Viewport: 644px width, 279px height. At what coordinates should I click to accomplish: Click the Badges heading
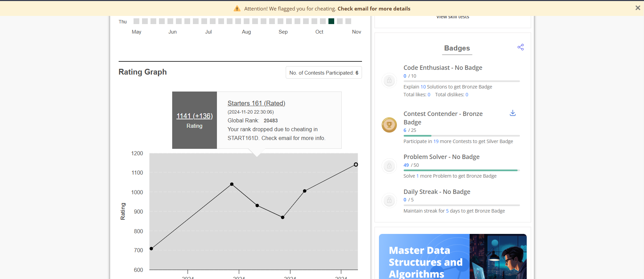pyautogui.click(x=457, y=48)
